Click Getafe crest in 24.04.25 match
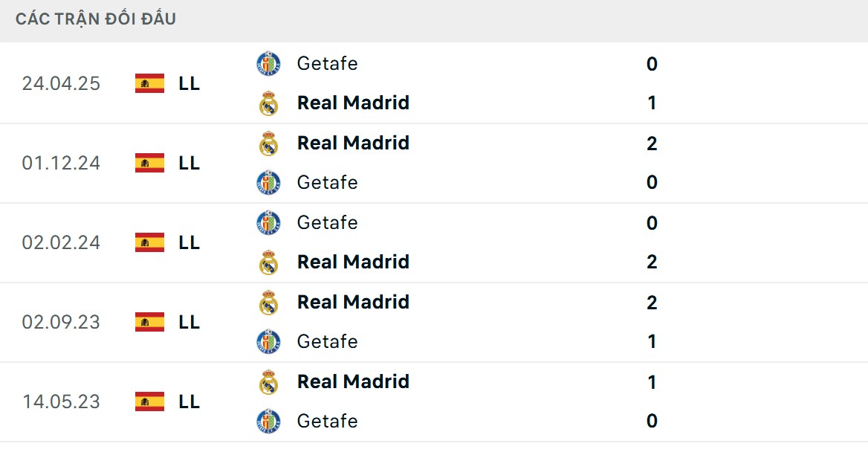This screenshot has height=458, width=868. [x=268, y=63]
